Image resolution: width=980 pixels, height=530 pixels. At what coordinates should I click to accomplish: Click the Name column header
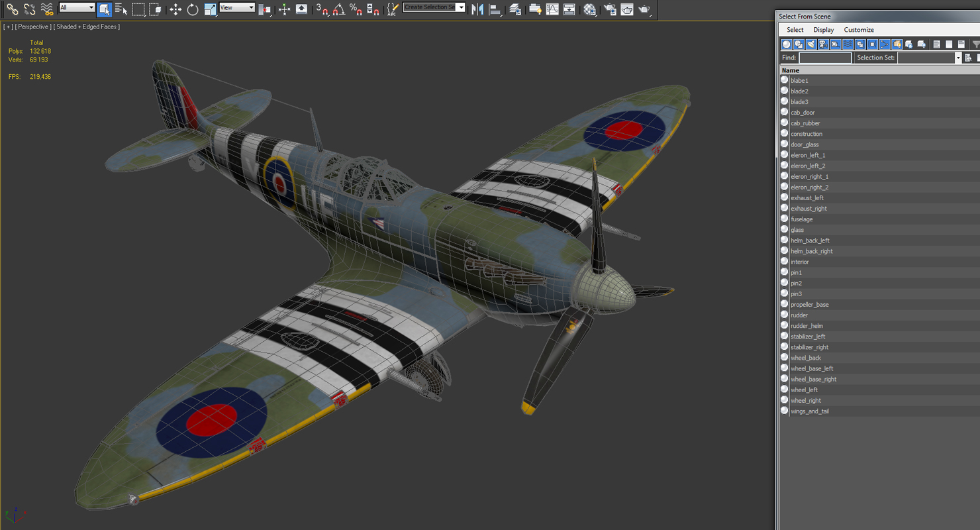pos(879,70)
